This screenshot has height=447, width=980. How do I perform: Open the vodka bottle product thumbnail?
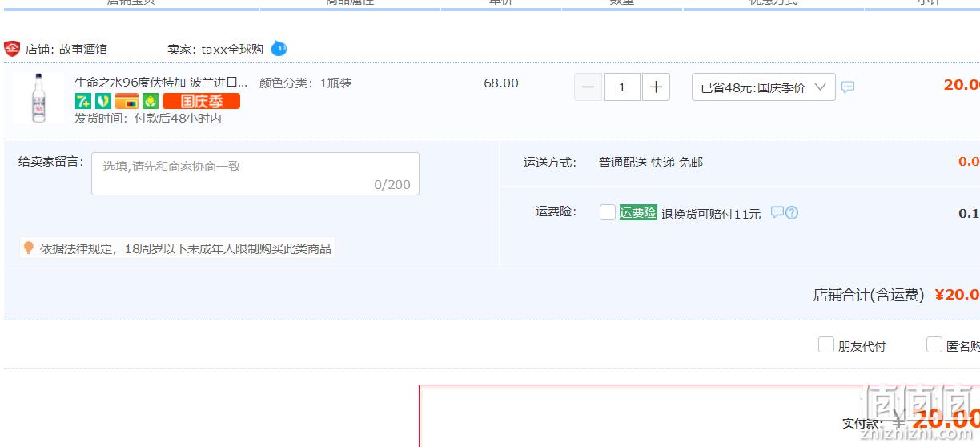[38, 98]
